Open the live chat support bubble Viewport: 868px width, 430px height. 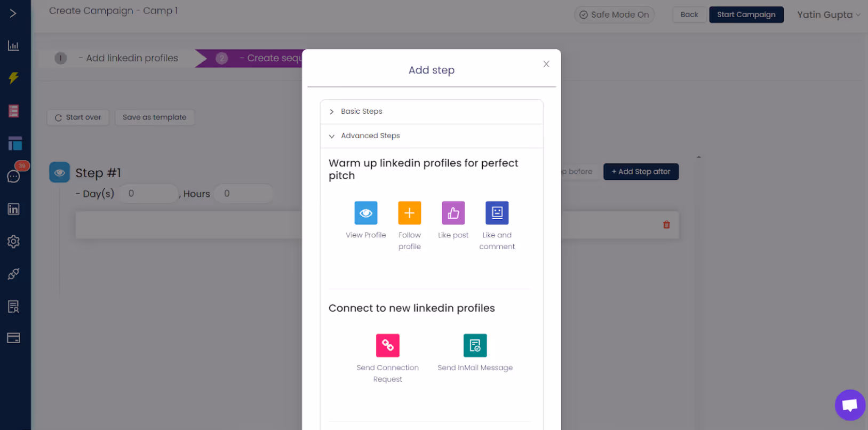pos(850,405)
